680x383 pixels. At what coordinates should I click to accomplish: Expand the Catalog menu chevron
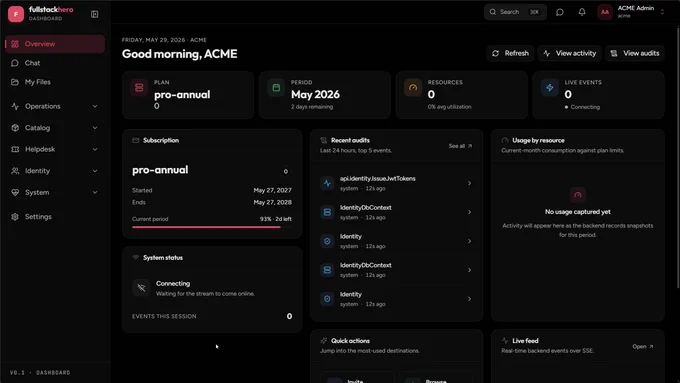click(x=95, y=128)
